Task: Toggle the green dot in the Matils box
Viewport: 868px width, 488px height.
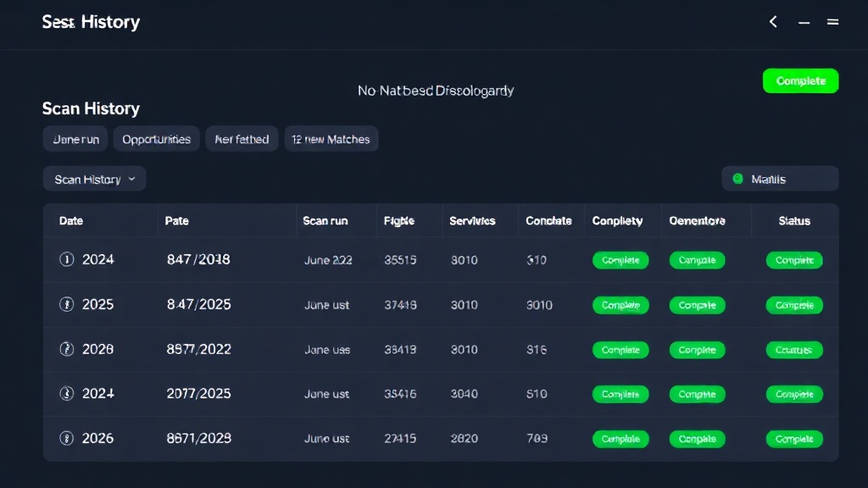Action: click(737, 179)
